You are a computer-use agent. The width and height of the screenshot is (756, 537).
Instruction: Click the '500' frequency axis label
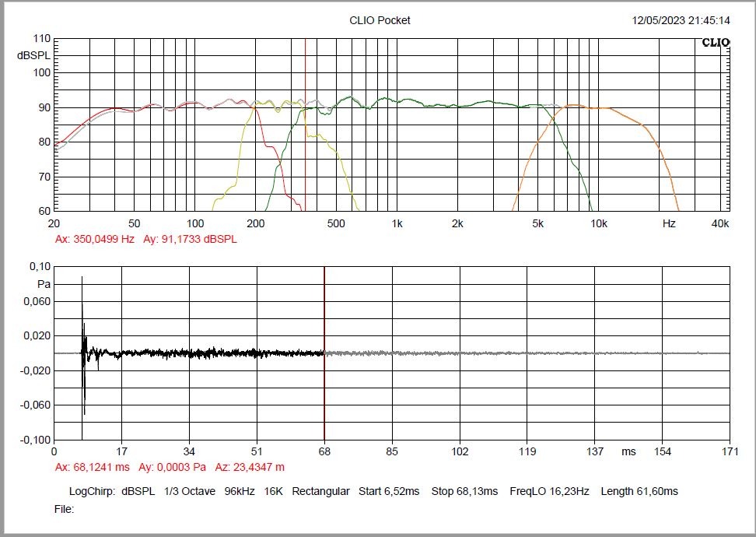pyautogui.click(x=336, y=224)
